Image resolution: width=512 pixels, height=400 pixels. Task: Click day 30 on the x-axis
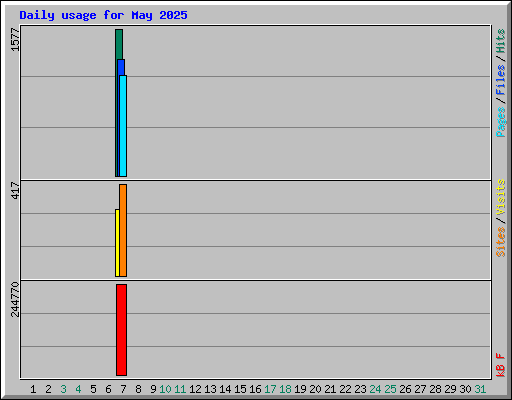click(x=465, y=389)
